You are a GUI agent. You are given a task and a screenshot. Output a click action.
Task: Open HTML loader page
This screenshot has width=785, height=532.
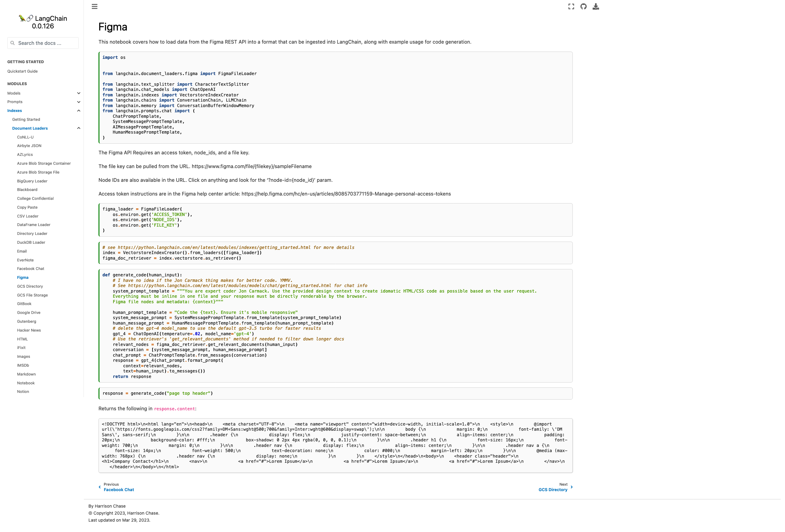click(x=23, y=339)
